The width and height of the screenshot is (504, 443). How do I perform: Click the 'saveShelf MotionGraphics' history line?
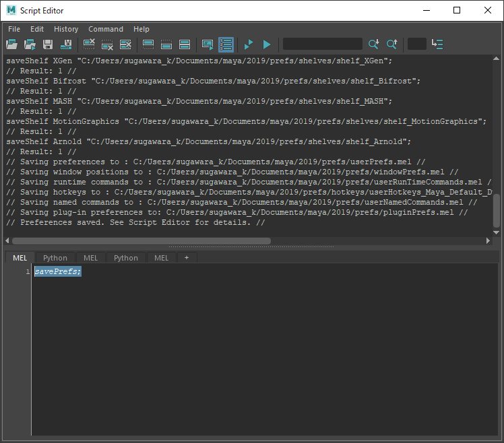coord(246,121)
